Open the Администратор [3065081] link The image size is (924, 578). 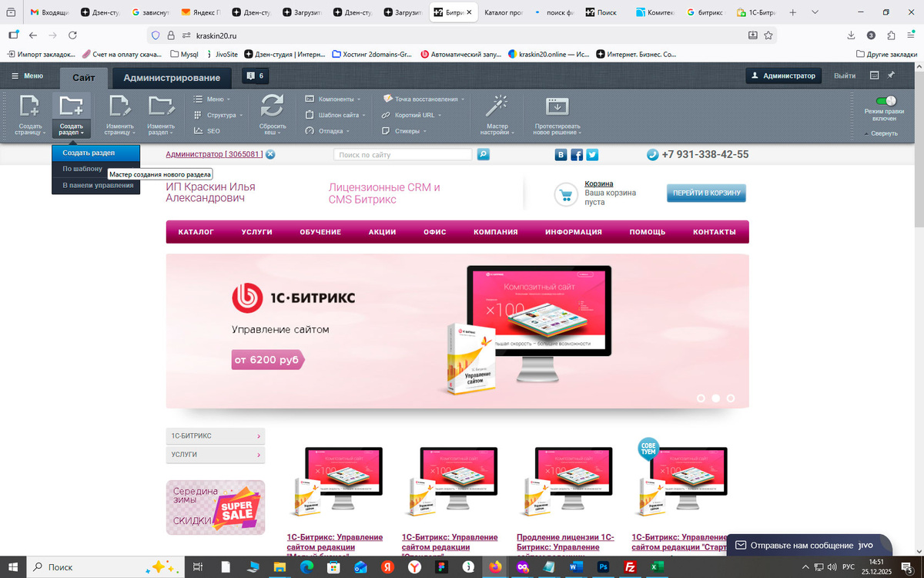click(x=214, y=154)
